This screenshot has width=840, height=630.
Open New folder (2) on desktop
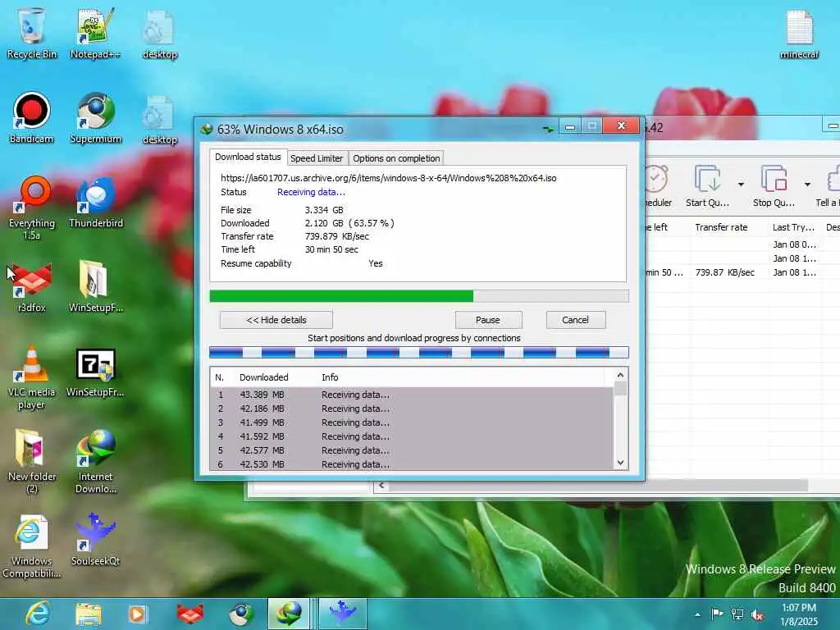[x=31, y=462]
